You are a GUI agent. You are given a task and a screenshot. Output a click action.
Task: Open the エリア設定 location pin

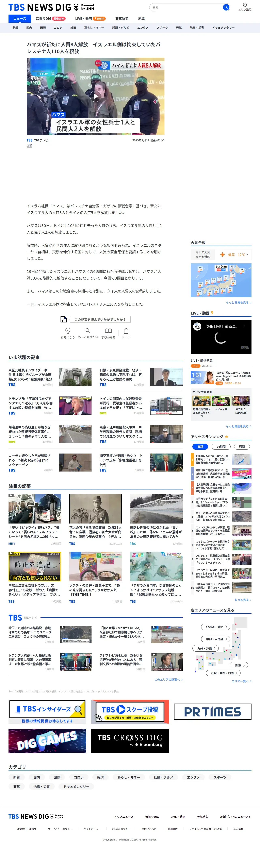click(x=245, y=7)
